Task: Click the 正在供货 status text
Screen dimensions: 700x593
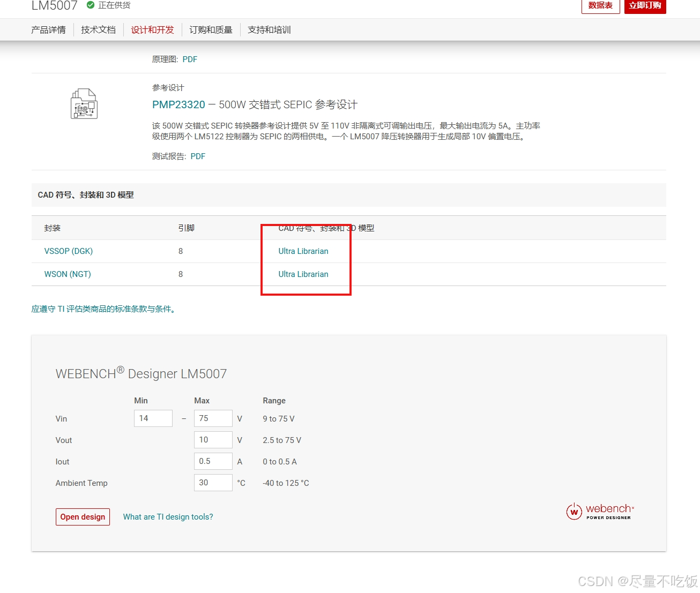Action: [114, 5]
